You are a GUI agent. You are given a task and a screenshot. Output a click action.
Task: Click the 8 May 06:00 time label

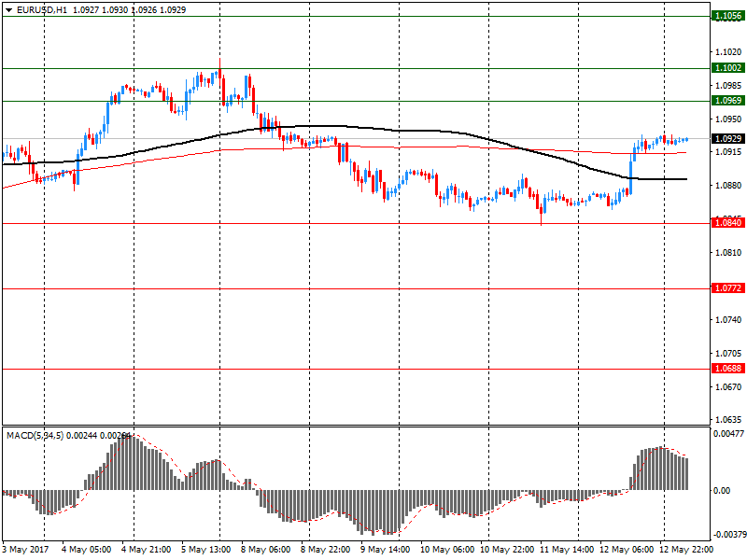coord(265,550)
